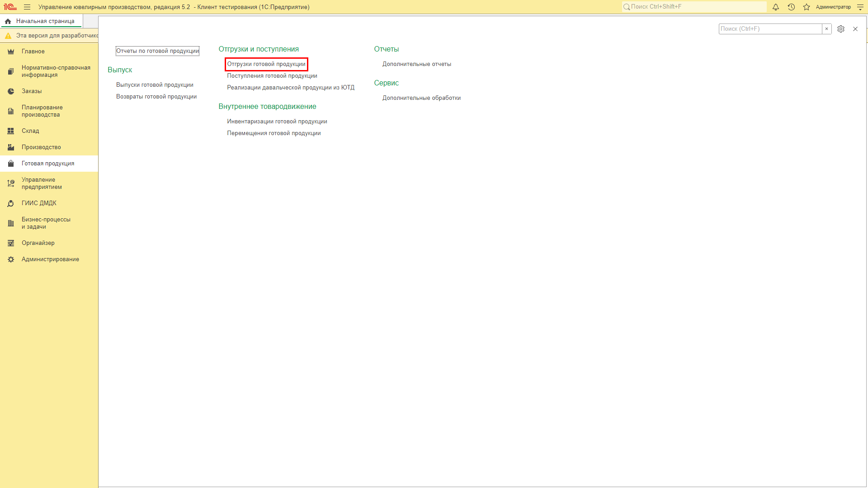Open Перемещения готовой продукции
868x488 pixels.
(274, 133)
